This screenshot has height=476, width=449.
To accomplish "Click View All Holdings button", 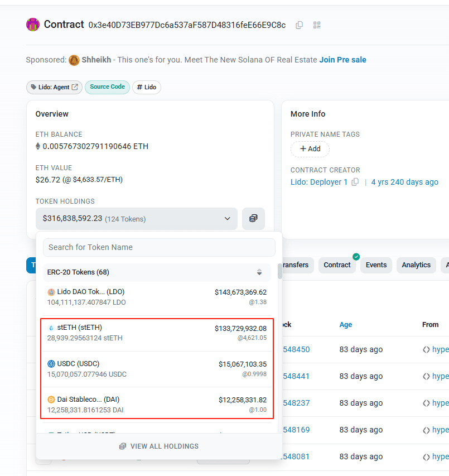I will click(159, 446).
